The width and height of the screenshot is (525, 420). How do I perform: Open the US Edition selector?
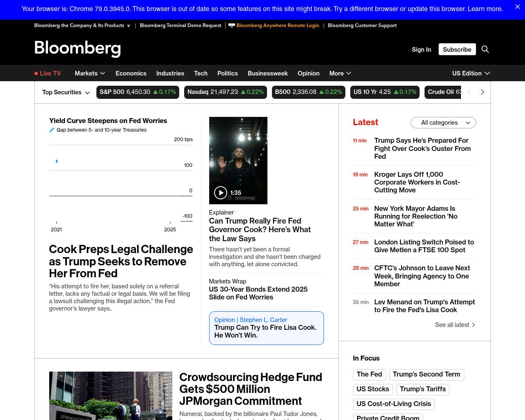pos(471,73)
